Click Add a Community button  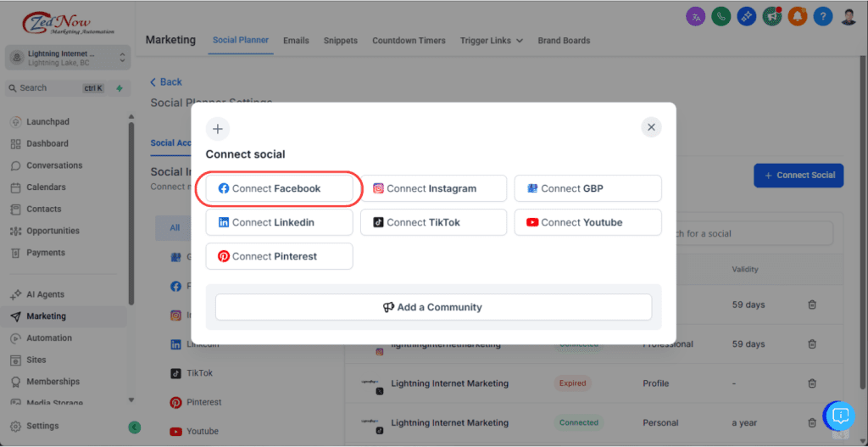pos(433,307)
